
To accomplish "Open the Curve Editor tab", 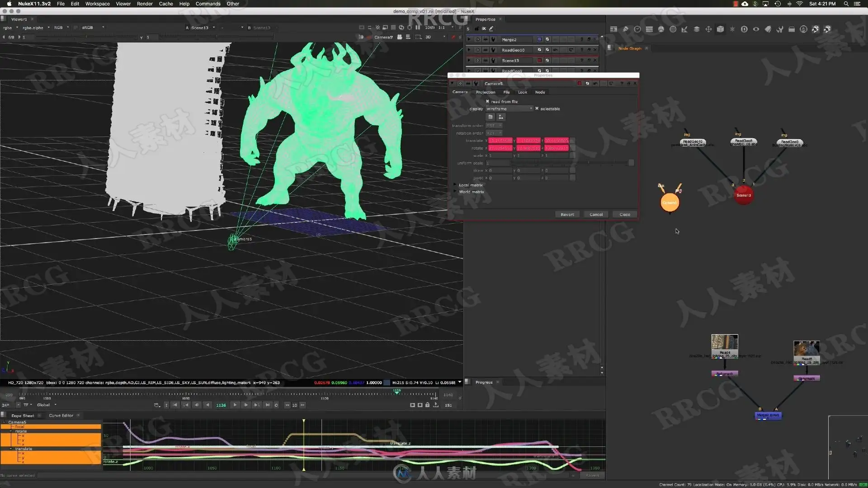I will coord(61,415).
